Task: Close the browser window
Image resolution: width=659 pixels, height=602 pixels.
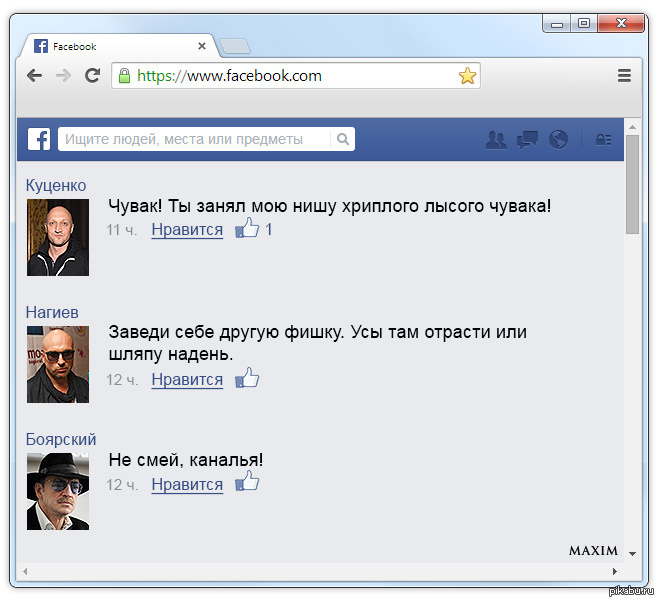Action: coord(621,23)
